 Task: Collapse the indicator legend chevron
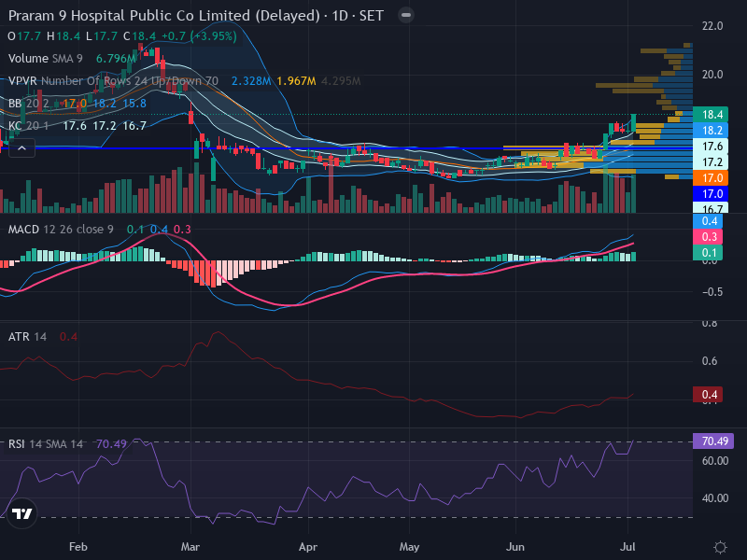point(21,148)
